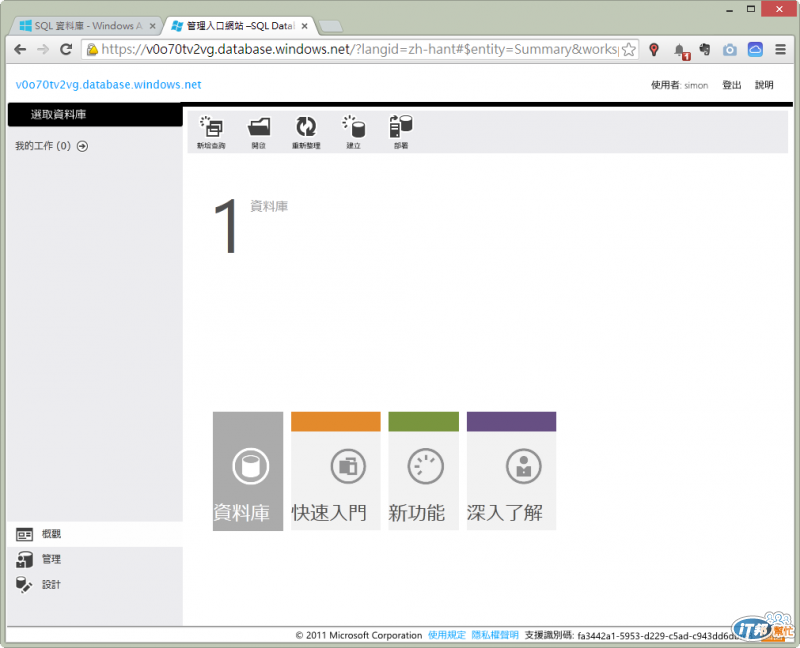Click the 建立 (Create) database icon
800x648 pixels.
pyautogui.click(x=354, y=132)
